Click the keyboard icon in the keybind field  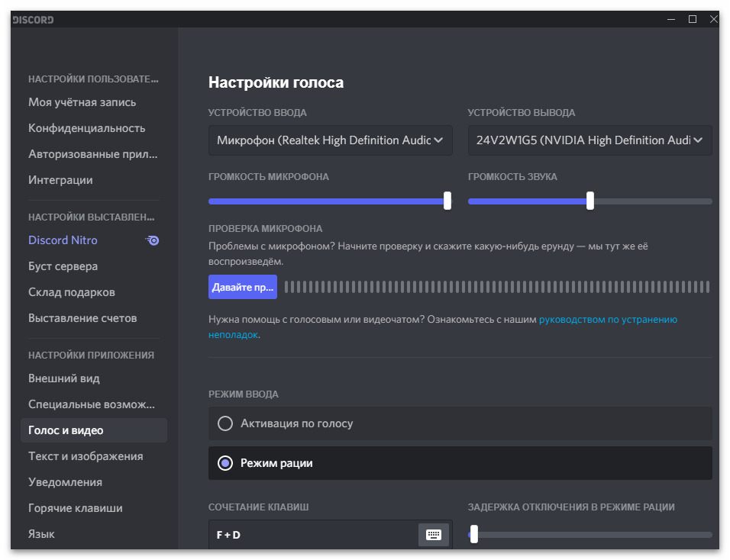[434, 535]
